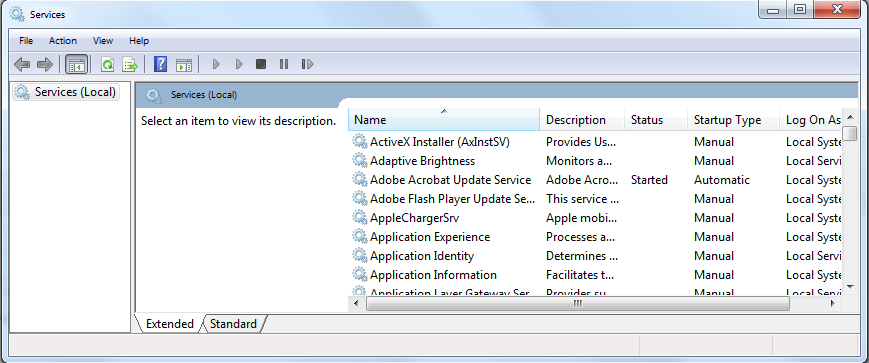This screenshot has width=869, height=363.
Task: Click the Refresh toolbar icon
Action: coord(107,64)
